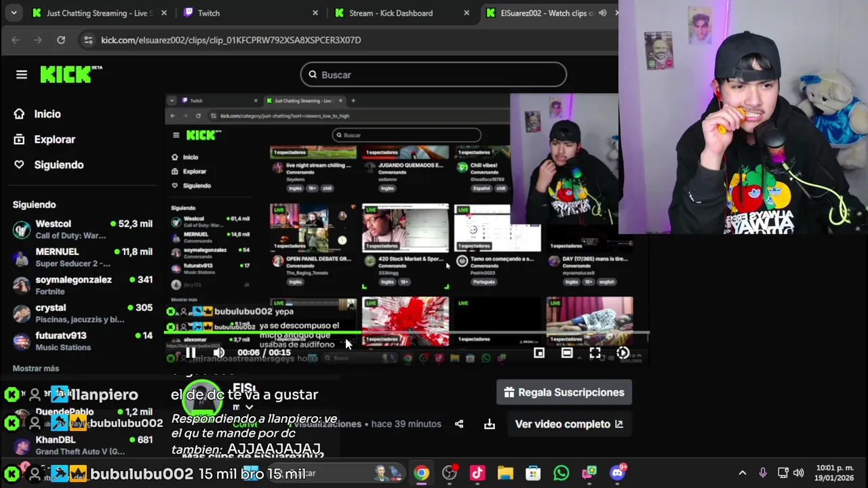Click the 'hace 39 minutos' clip timestamp
The width and height of the screenshot is (868, 488).
[x=406, y=424]
